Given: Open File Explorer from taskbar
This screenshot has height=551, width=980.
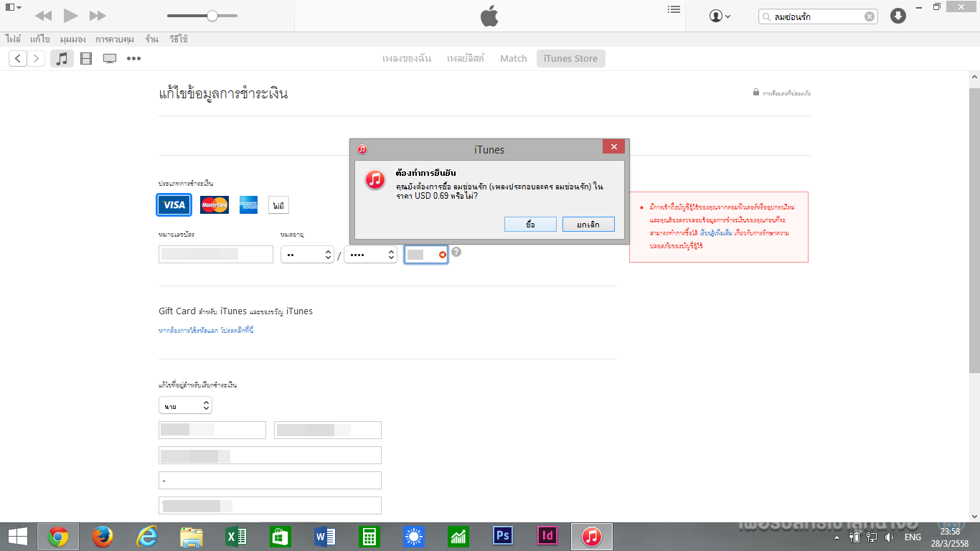Looking at the screenshot, I should pos(191,536).
